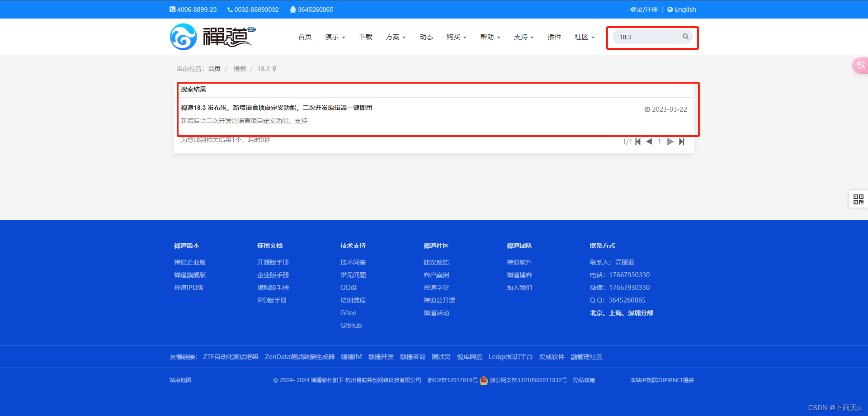The height and width of the screenshot is (416, 868).
Task: Click the police badge icon in footer
Action: [x=484, y=380]
